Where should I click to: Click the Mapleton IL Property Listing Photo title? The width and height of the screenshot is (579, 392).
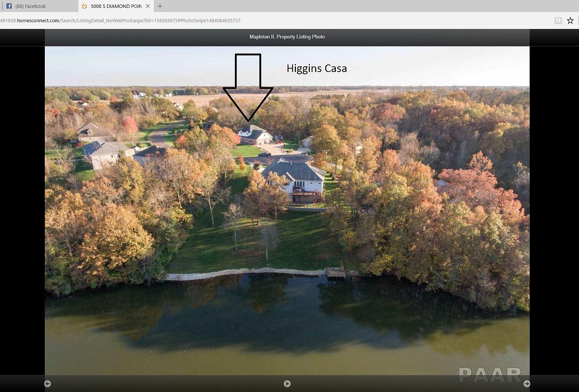(287, 37)
